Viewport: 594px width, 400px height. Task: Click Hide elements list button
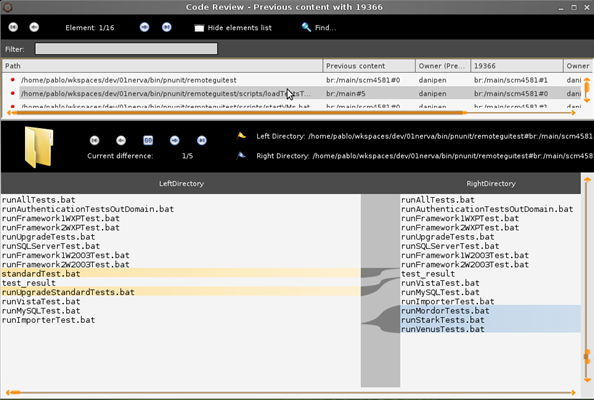click(233, 28)
